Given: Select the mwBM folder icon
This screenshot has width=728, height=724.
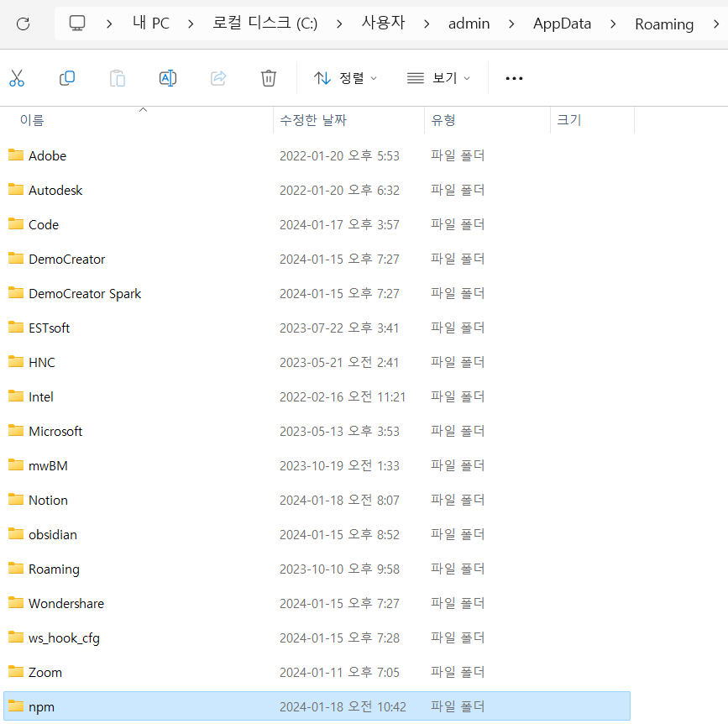Looking at the screenshot, I should (x=16, y=464).
